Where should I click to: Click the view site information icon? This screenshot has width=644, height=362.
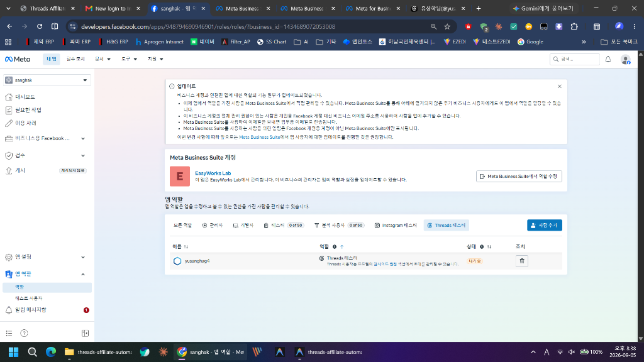pos(73,26)
